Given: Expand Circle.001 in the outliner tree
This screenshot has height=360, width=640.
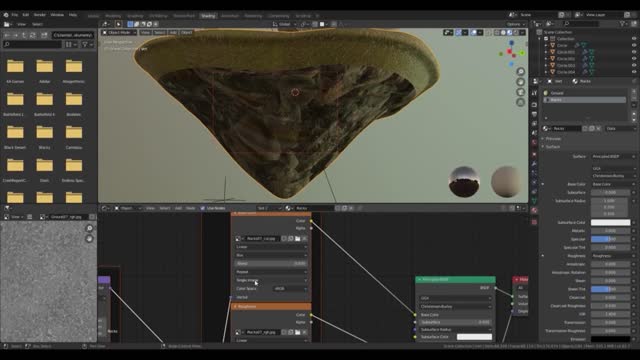Looking at the screenshot, I should (x=546, y=52).
